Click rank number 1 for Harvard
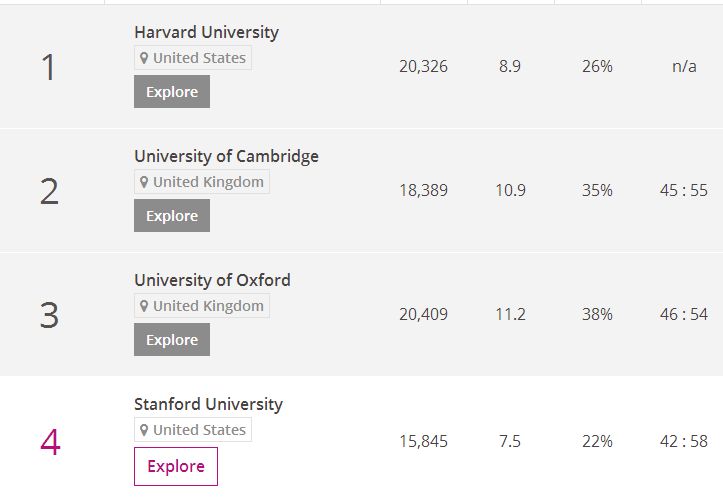The width and height of the screenshot is (723, 499). 49,68
